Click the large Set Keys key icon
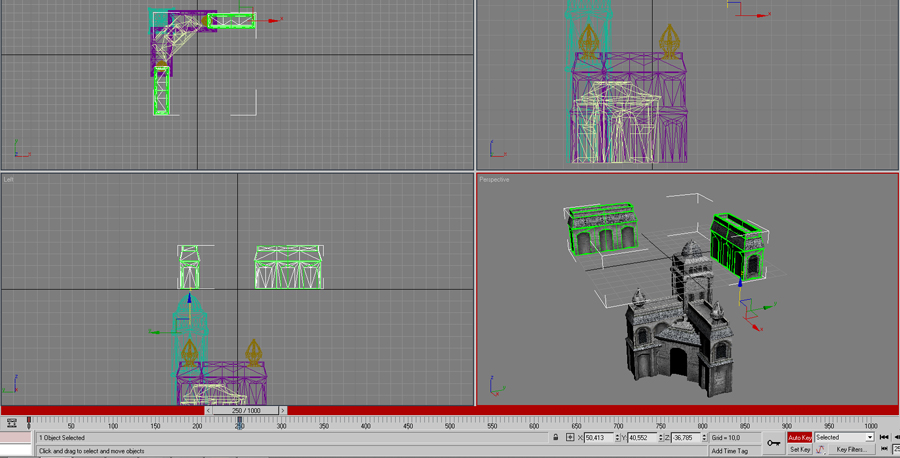Image resolution: width=900 pixels, height=458 pixels. (x=774, y=443)
